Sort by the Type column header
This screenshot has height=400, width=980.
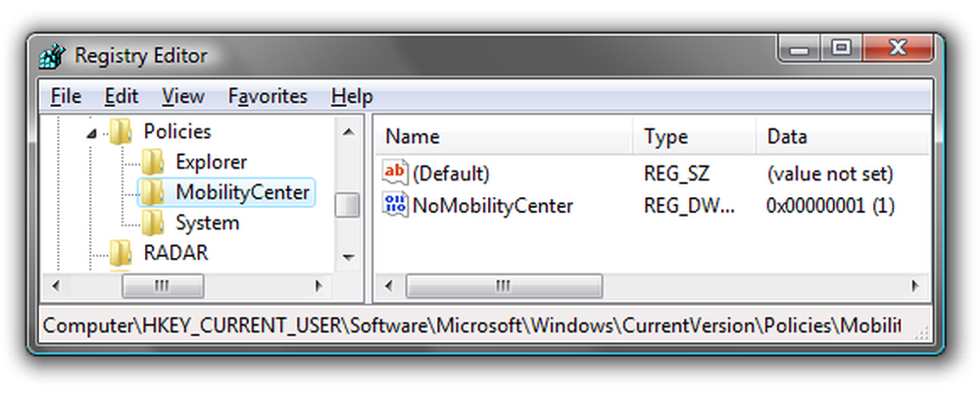pos(694,136)
